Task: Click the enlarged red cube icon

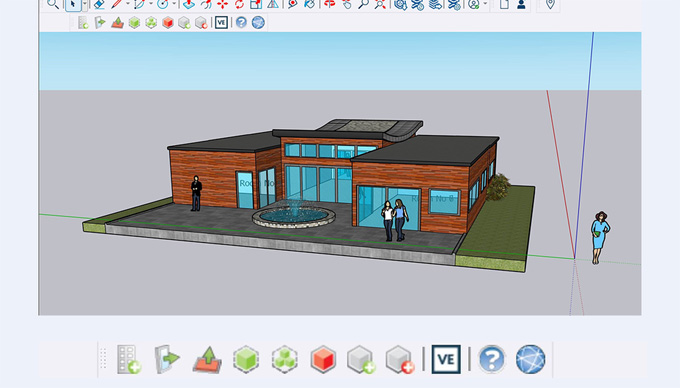Action: (x=323, y=359)
